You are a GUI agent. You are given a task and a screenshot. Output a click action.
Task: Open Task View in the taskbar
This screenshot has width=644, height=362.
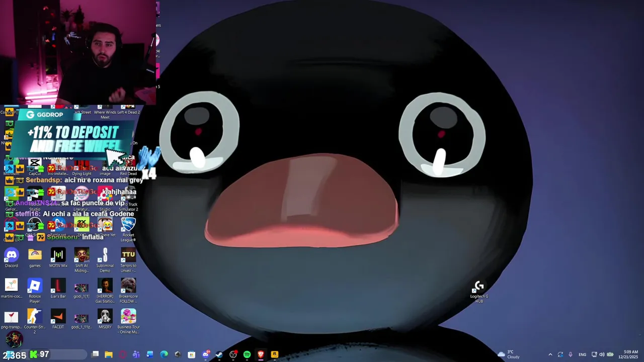pos(95,354)
